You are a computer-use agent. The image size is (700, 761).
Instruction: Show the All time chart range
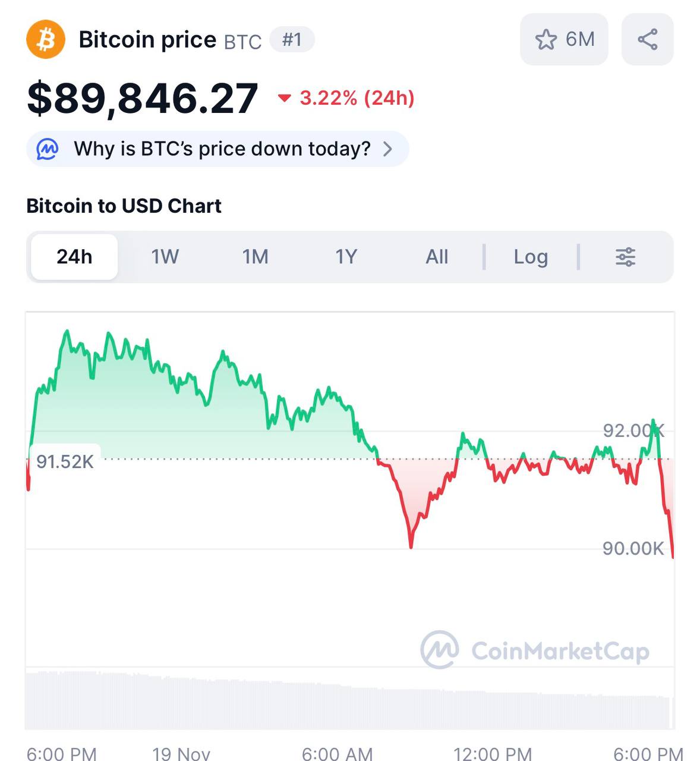click(437, 257)
